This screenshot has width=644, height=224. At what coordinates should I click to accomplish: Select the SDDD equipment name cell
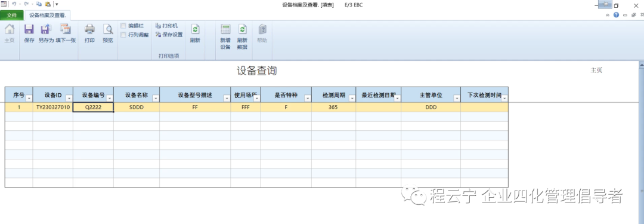tap(137, 107)
